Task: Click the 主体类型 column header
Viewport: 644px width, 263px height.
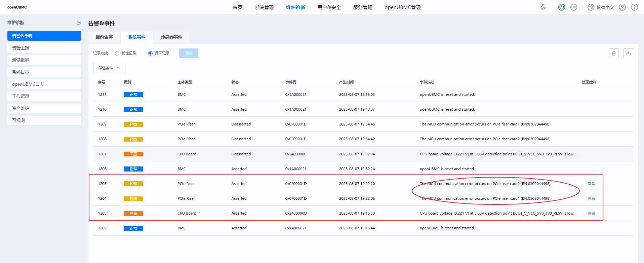Action: pos(185,82)
